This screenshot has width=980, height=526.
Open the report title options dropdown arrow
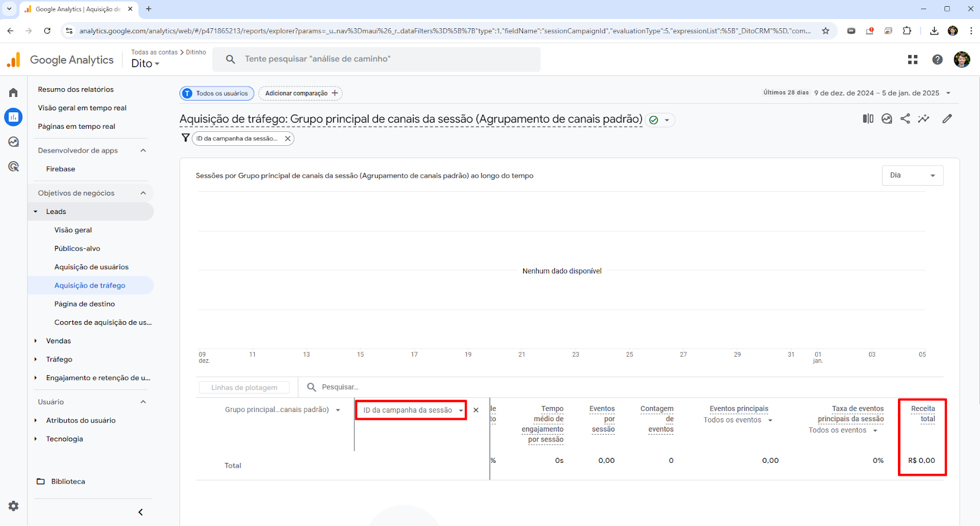(x=667, y=120)
